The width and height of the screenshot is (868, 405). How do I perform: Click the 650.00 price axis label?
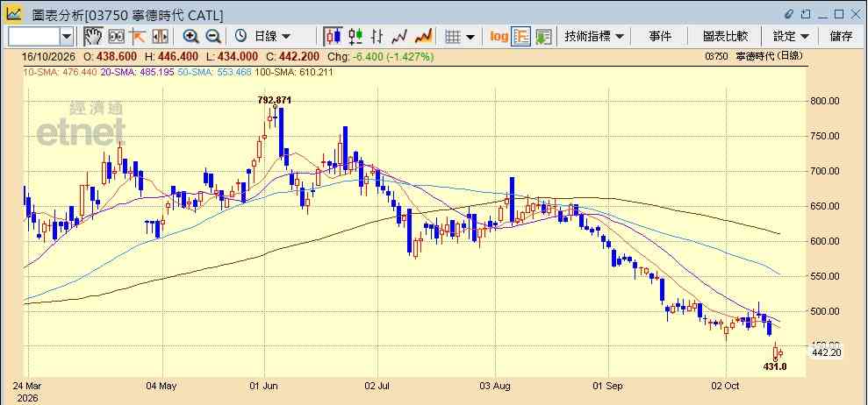point(826,206)
